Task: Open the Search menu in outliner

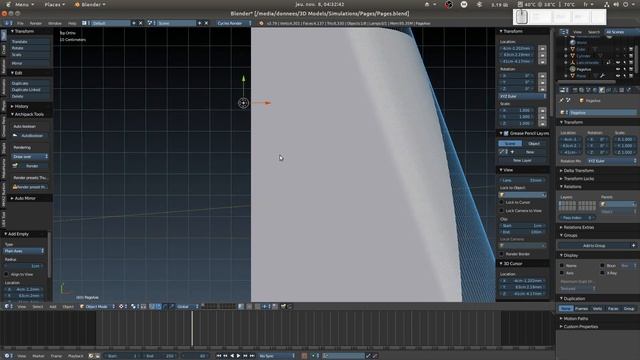Action: pos(594,31)
